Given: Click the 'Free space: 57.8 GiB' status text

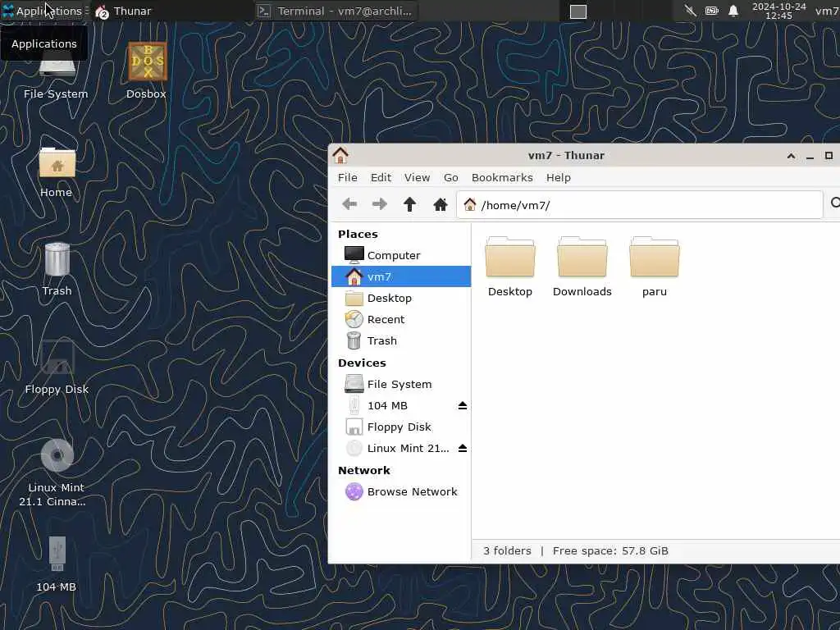Looking at the screenshot, I should 610,550.
